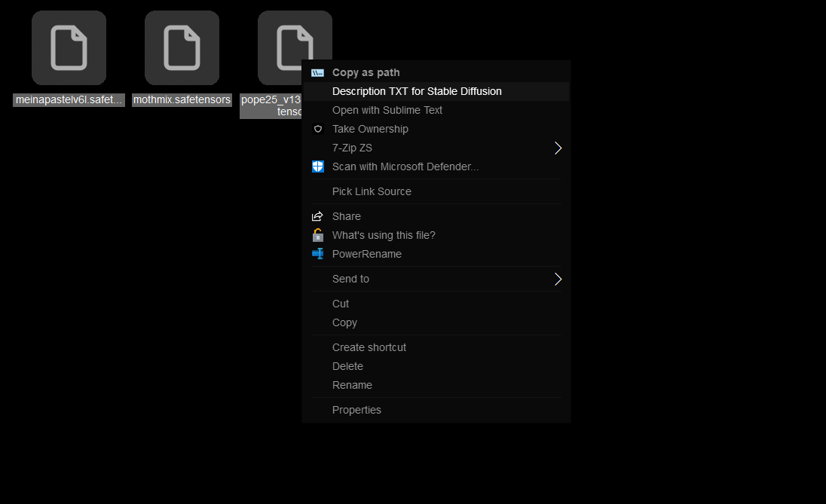Select the mothmix.safetensors file icon

click(x=182, y=48)
